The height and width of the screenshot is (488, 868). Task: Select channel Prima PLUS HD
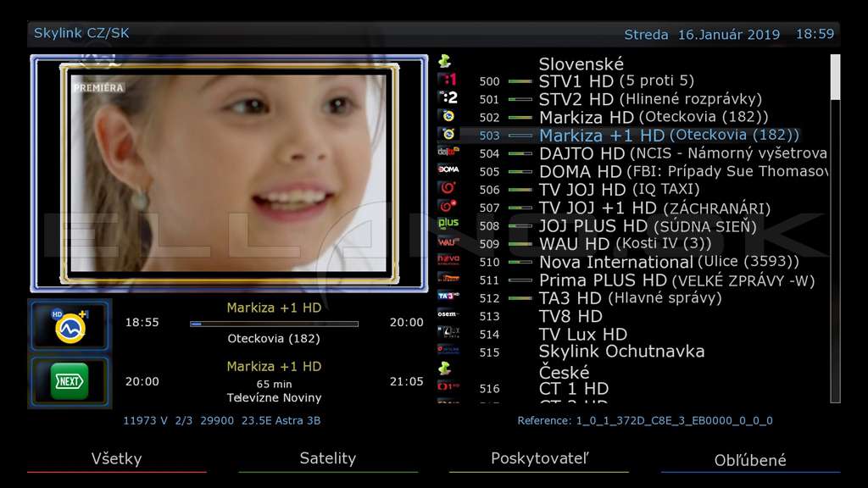pos(632,280)
